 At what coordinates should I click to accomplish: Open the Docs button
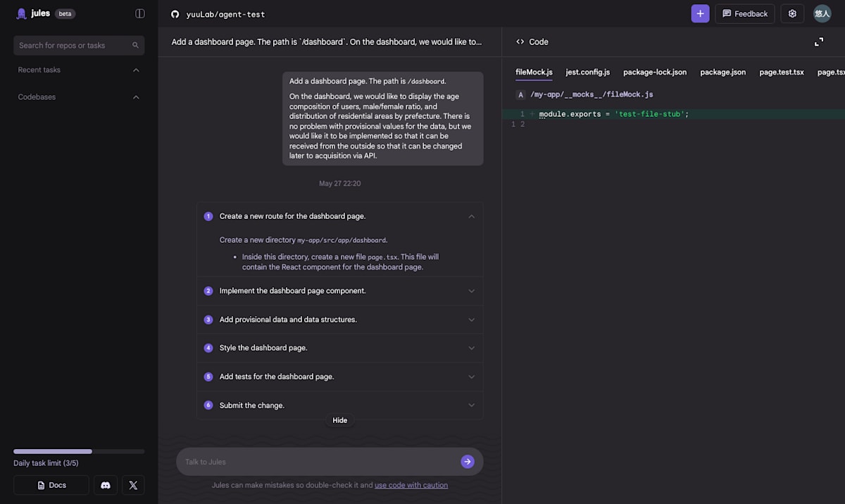[x=51, y=485]
